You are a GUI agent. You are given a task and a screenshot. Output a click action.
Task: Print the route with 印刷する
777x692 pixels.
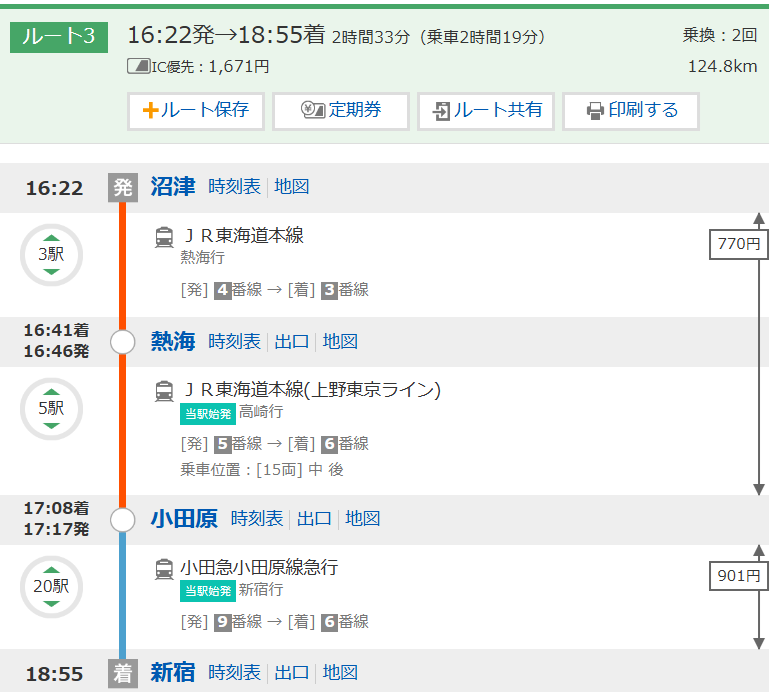point(631,111)
